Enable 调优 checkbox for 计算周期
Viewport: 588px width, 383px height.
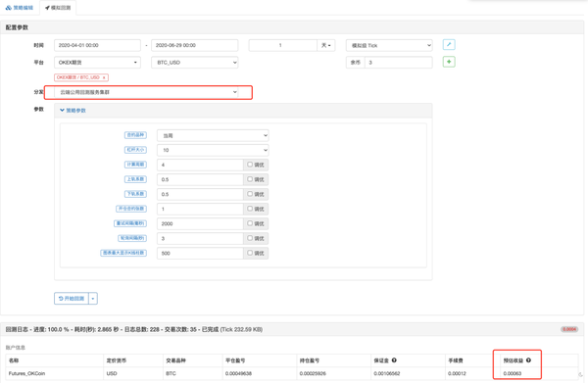[250, 165]
